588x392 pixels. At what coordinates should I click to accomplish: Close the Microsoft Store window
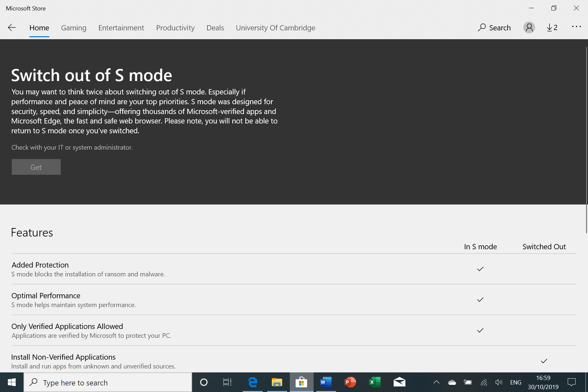click(x=576, y=8)
